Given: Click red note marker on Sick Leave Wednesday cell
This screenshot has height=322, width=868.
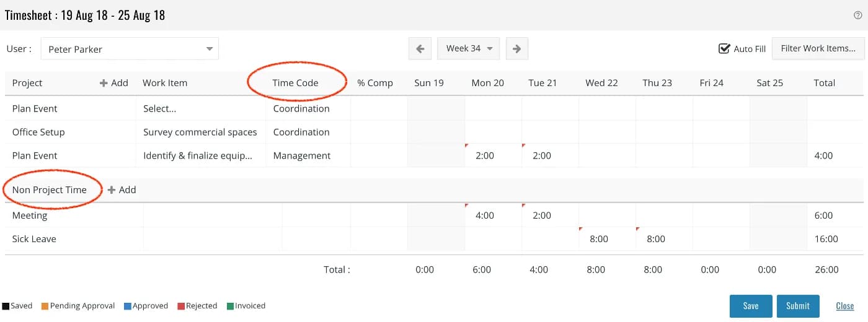Looking at the screenshot, I should (581, 228).
